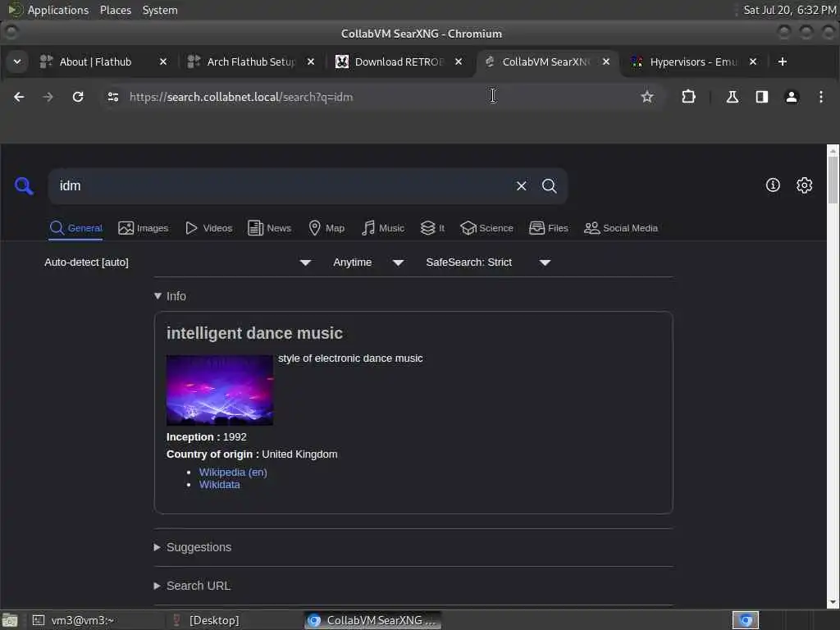The image size is (840, 630).
Task: Open Chrome Labs flask icon
Action: coord(732,97)
